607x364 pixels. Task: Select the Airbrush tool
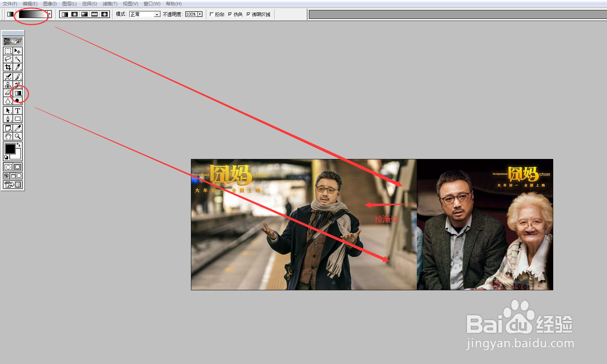pyautogui.click(x=8, y=77)
